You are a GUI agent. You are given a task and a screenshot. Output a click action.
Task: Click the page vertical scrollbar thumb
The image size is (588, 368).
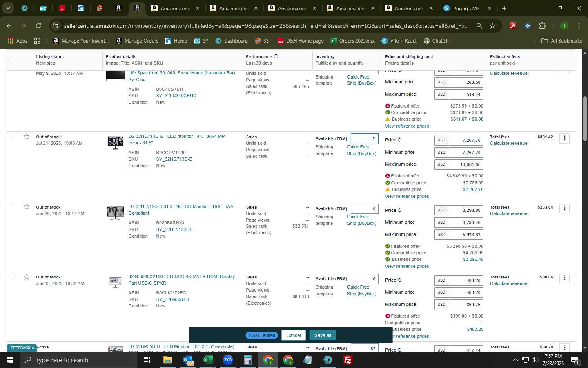tap(585, 119)
